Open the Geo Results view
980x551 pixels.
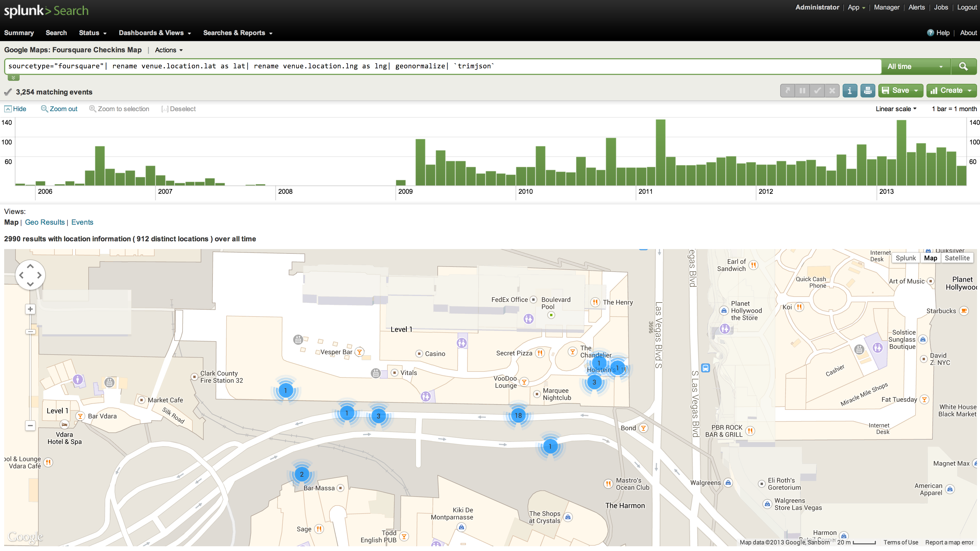point(45,222)
